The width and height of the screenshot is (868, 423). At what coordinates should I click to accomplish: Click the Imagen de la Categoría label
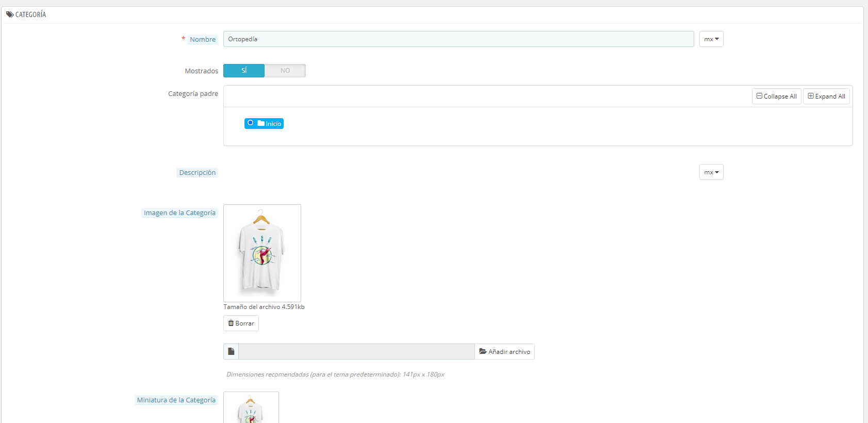[x=179, y=213]
